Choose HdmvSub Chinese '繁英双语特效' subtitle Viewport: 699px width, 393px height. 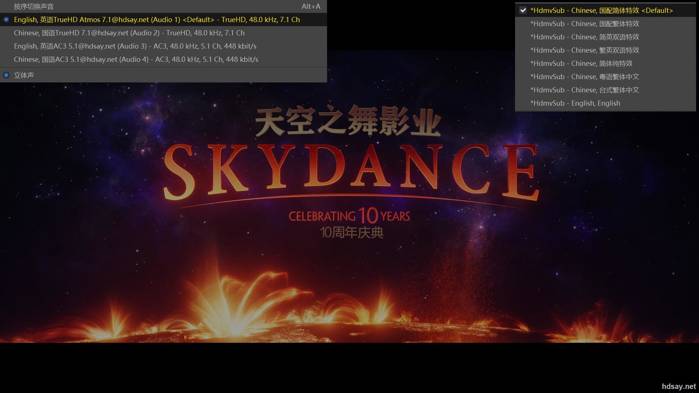pyautogui.click(x=605, y=50)
